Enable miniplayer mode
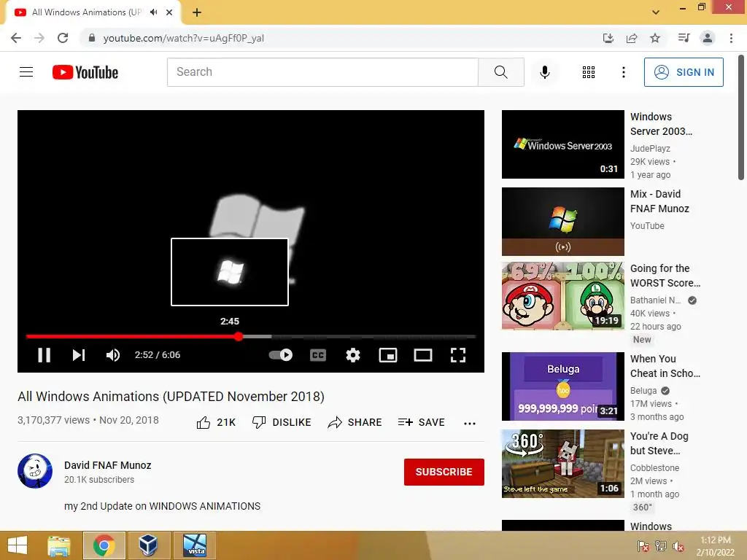747x560 pixels. [388, 355]
